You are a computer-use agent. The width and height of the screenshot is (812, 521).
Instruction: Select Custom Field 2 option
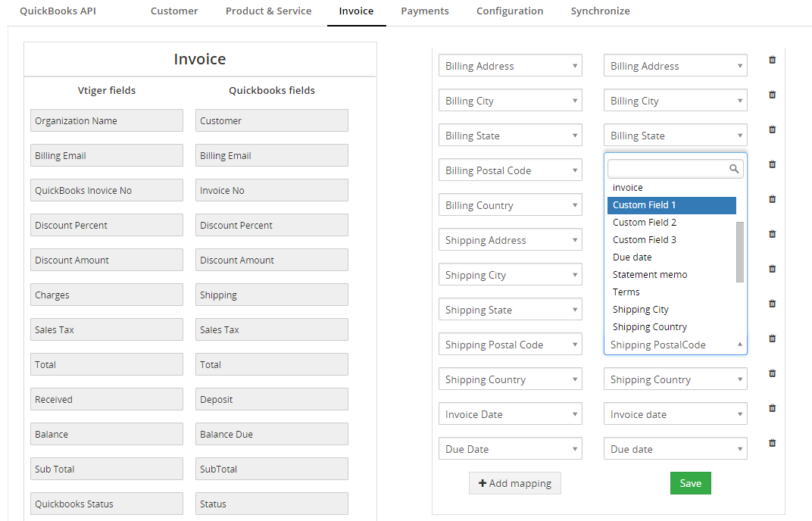click(672, 222)
